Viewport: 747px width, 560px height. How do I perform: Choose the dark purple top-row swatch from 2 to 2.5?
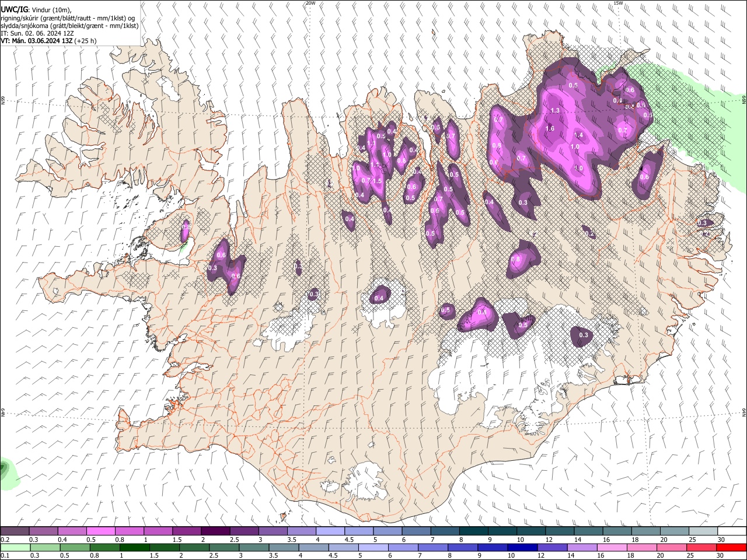point(215,531)
